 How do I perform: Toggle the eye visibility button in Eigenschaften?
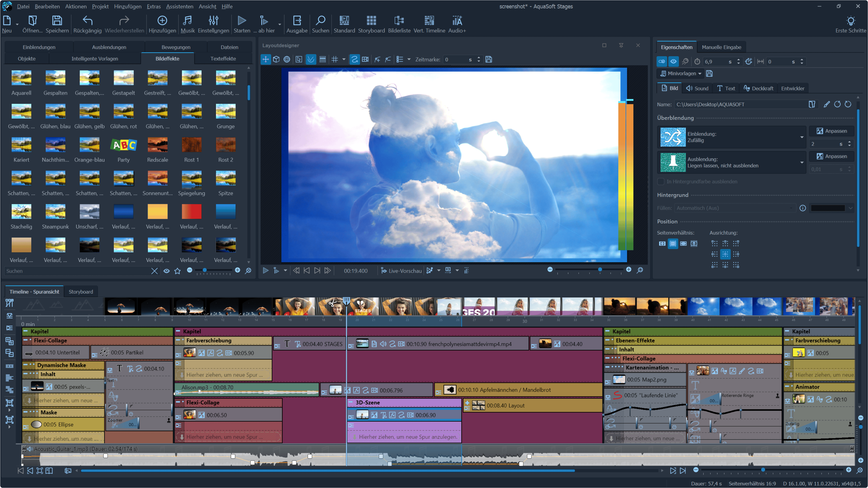coord(673,62)
